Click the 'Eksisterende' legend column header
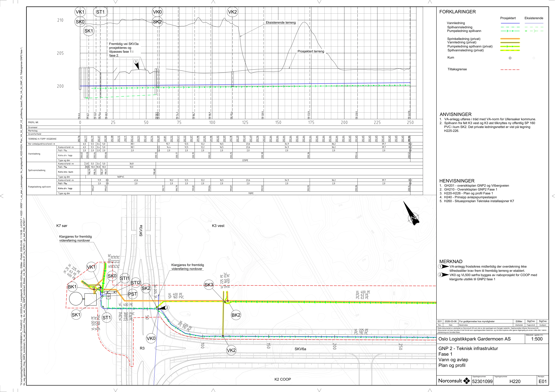555x392 pixels. tap(534, 18)
